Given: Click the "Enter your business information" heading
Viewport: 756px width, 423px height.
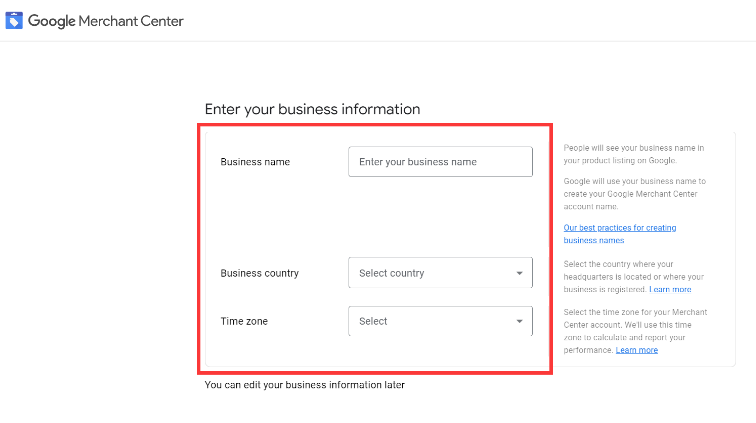Looking at the screenshot, I should tap(312, 109).
